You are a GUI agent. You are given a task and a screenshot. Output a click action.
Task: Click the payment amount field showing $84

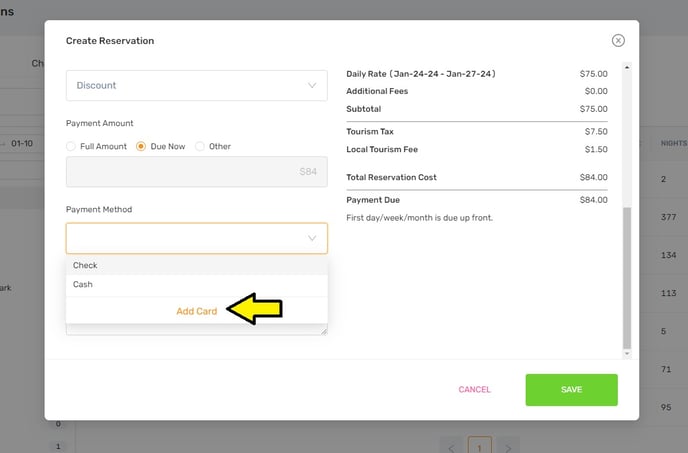click(197, 172)
